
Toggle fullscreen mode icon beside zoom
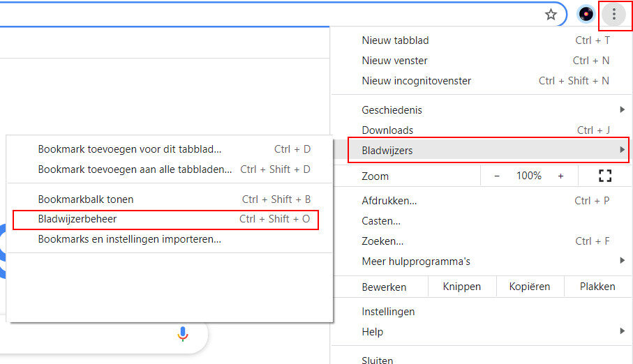pyautogui.click(x=605, y=176)
